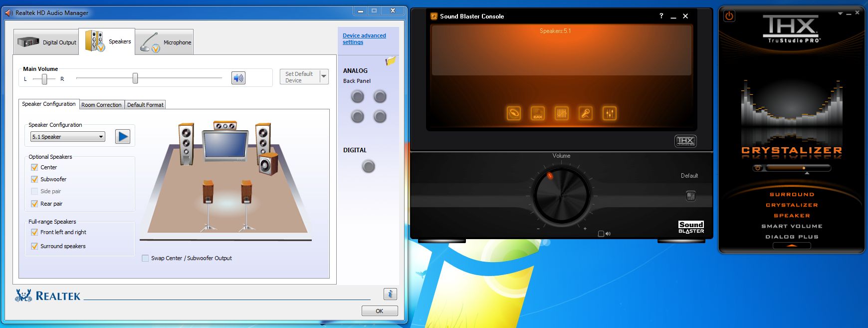Image resolution: width=868 pixels, height=328 pixels.
Task: Open the Realtek information button
Action: click(x=390, y=294)
